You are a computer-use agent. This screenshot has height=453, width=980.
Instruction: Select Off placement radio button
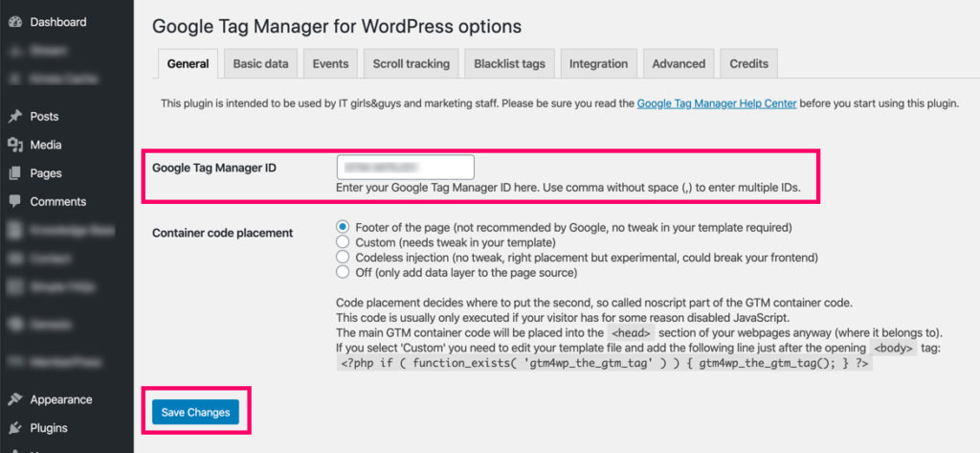click(343, 272)
